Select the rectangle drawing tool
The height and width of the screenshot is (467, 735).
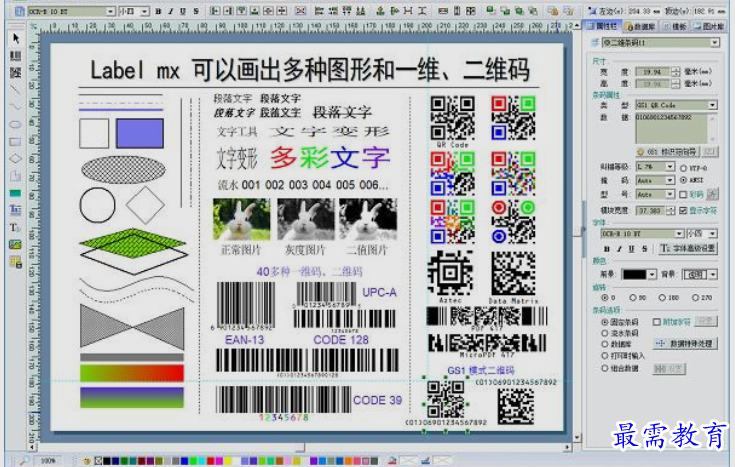pos(15,141)
